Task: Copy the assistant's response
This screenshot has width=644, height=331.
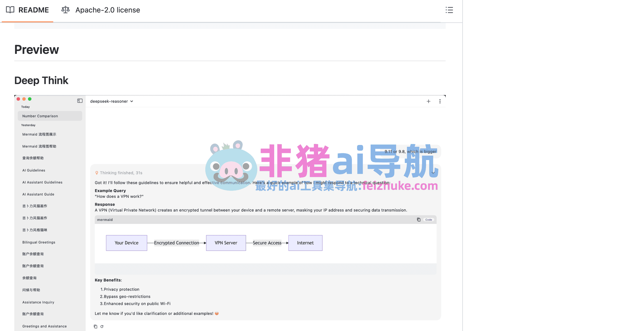Action: tap(95, 326)
